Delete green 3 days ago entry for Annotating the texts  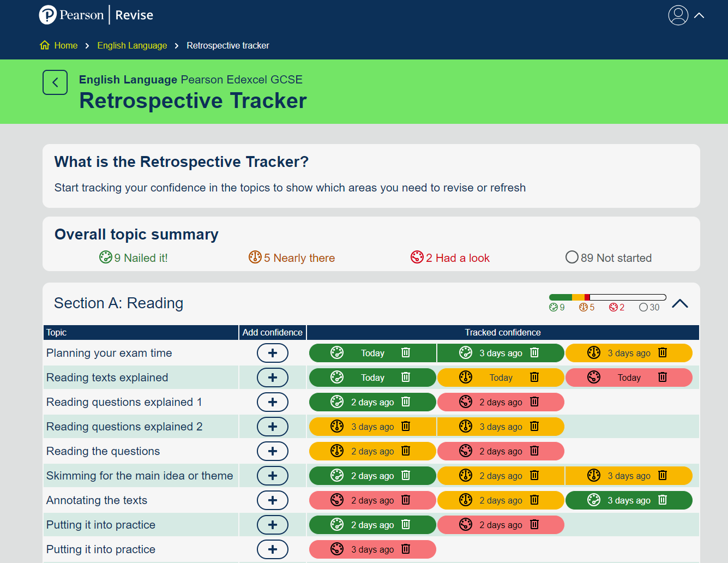[663, 500]
